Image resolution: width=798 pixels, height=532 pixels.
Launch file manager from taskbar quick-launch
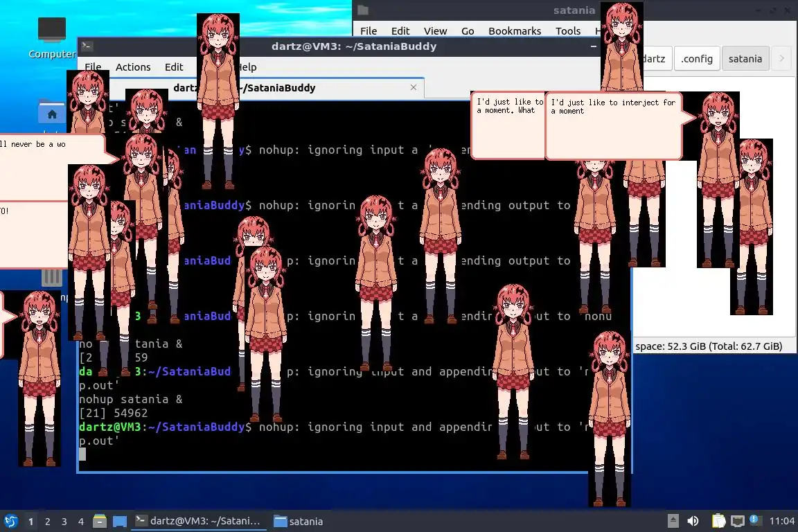(100, 521)
